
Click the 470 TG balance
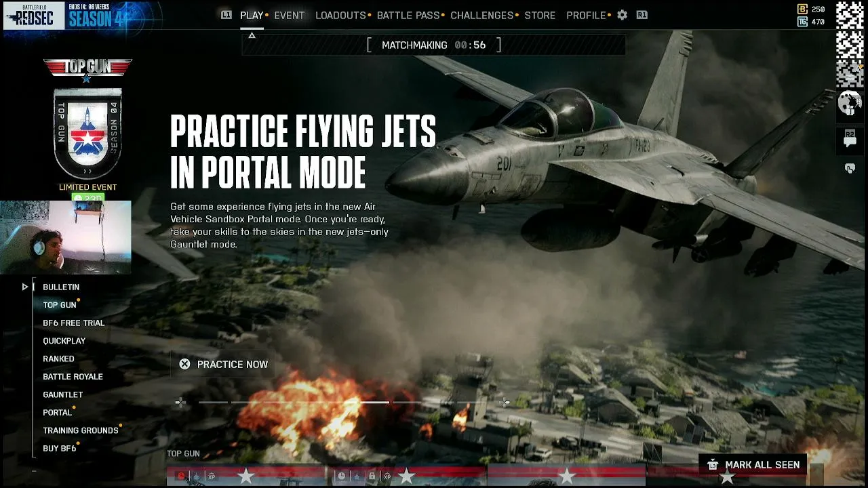point(818,22)
